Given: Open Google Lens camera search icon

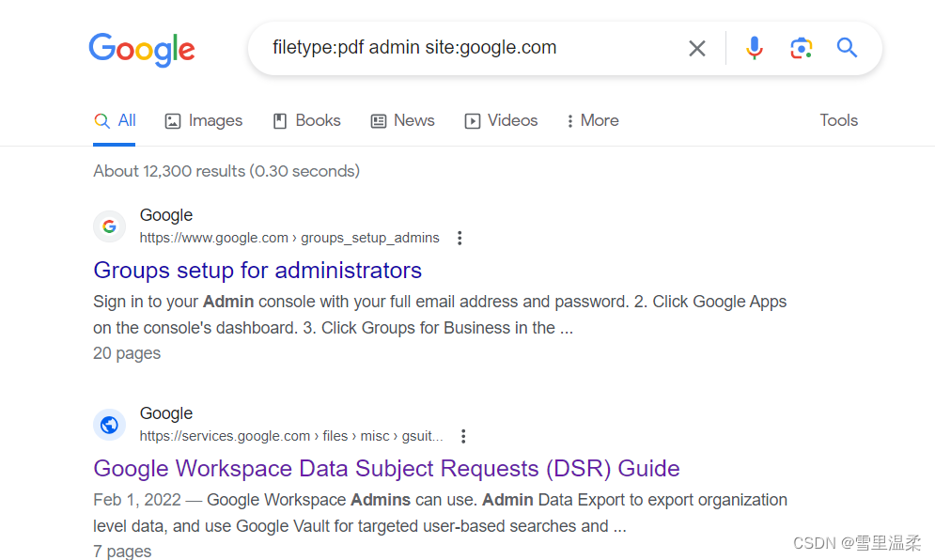Looking at the screenshot, I should pos(801,48).
